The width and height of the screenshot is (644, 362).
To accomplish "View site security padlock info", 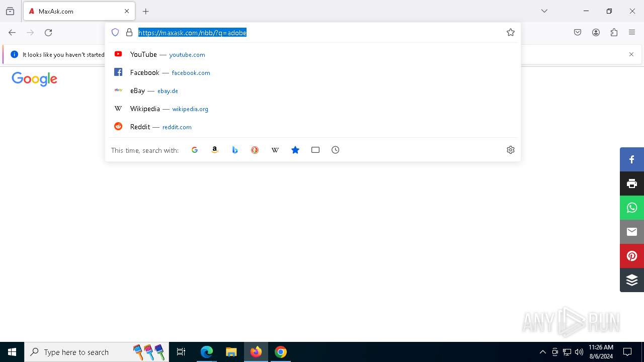I will (x=129, y=33).
